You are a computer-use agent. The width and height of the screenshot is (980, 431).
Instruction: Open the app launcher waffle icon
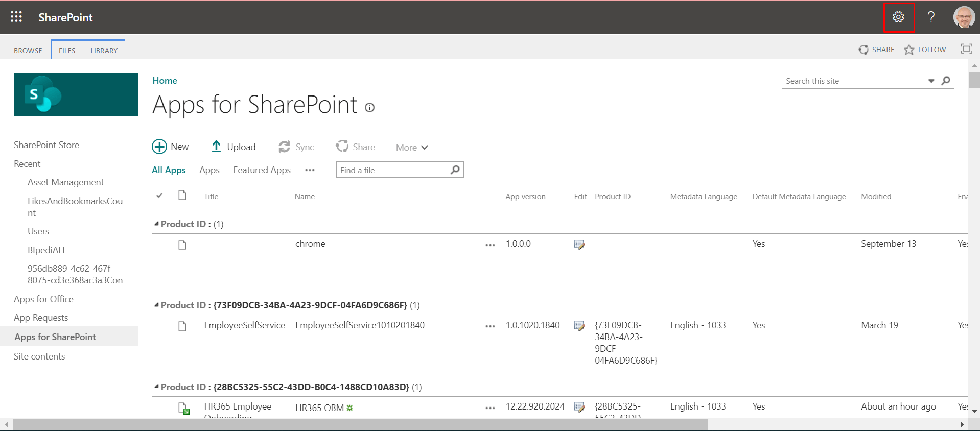16,17
